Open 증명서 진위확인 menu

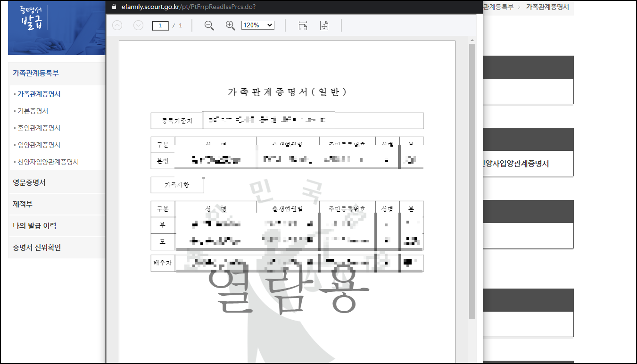56,247
